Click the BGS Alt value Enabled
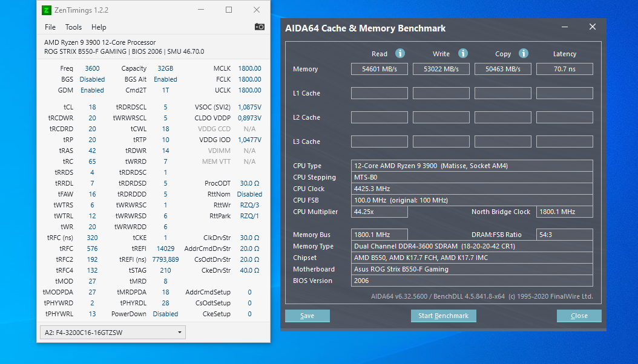 coord(166,79)
